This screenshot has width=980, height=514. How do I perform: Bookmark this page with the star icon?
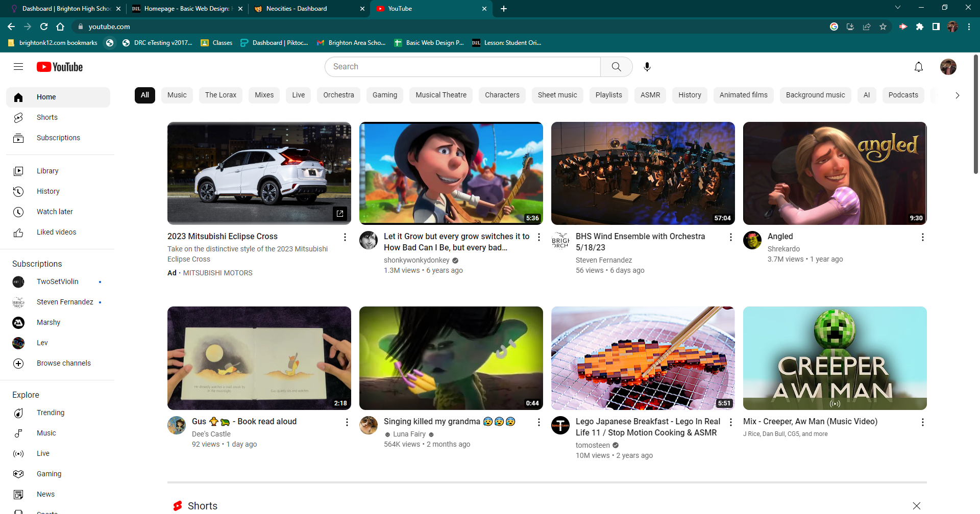[x=883, y=27]
